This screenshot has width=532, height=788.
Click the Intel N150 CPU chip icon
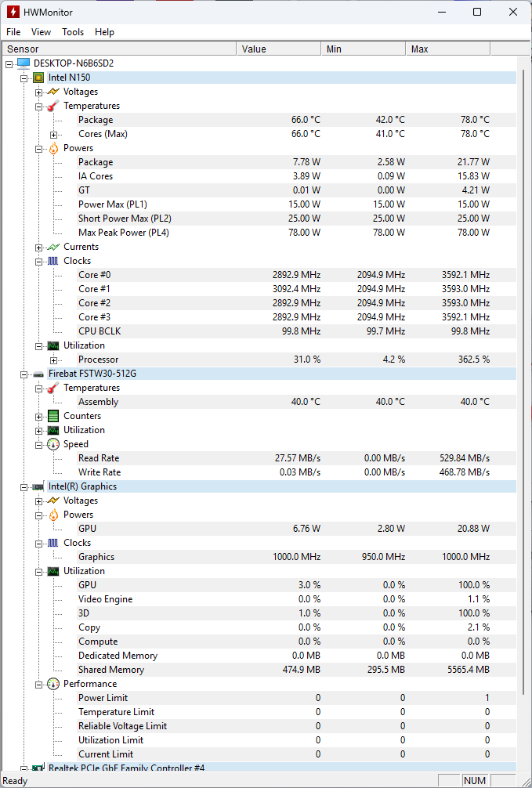click(38, 78)
